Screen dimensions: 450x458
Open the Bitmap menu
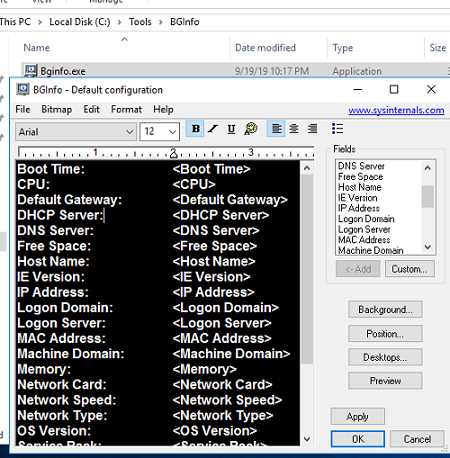57,109
